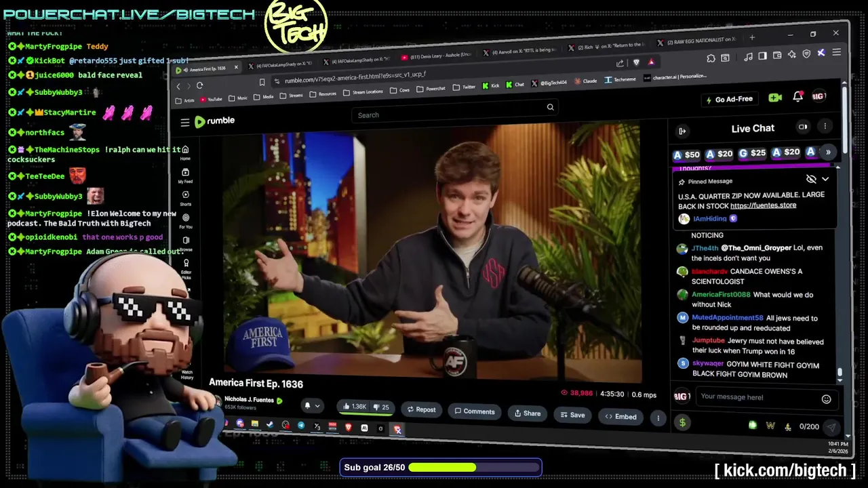Open video more options three dots

tap(658, 418)
